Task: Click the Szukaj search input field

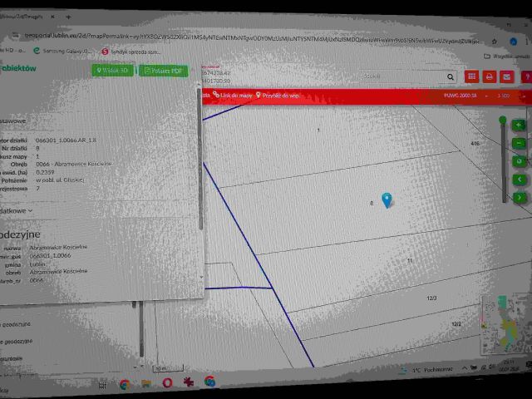Action: click(402, 76)
